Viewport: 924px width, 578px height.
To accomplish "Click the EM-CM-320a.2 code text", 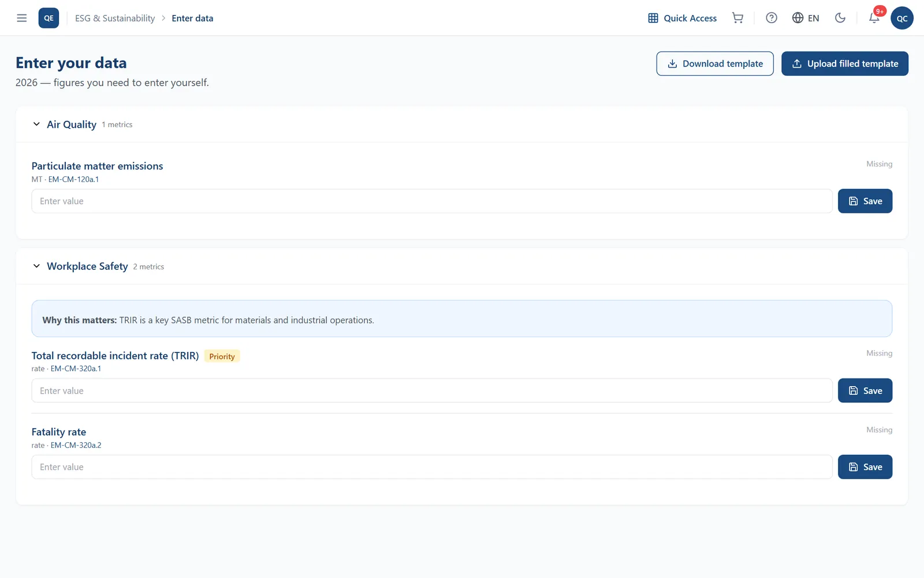I will click(x=76, y=445).
